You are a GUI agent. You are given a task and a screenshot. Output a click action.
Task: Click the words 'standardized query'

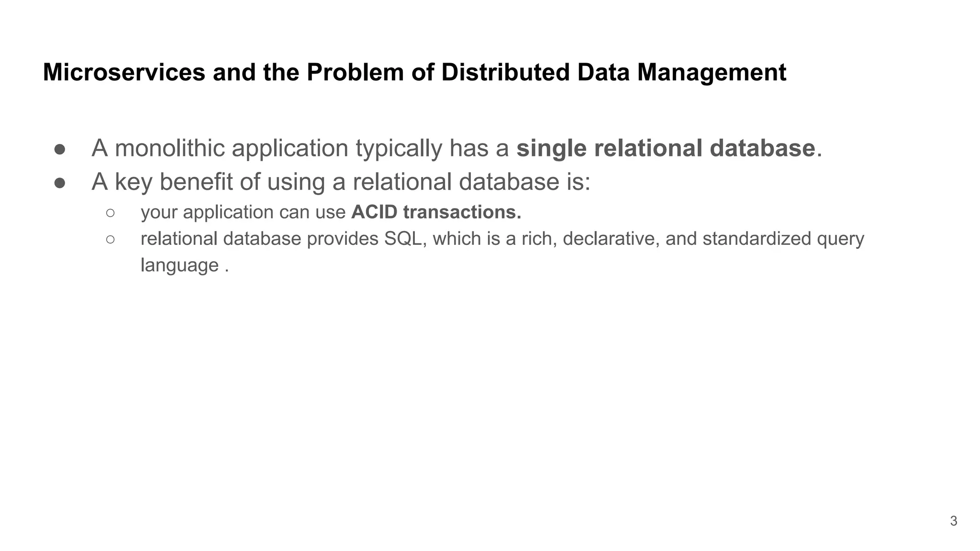783,239
